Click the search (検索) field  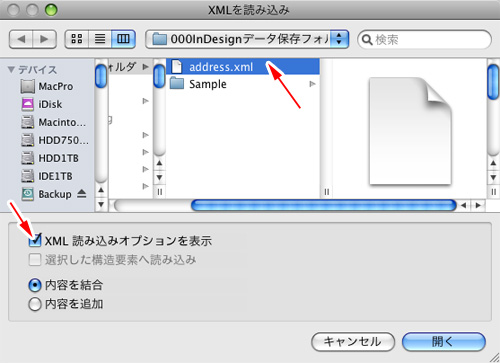[424, 40]
